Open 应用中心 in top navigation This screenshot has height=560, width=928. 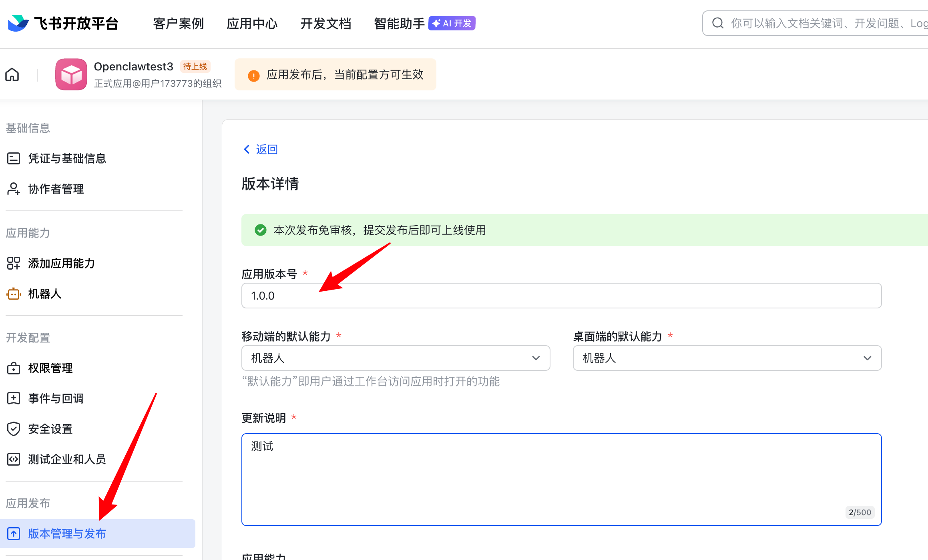(x=252, y=23)
